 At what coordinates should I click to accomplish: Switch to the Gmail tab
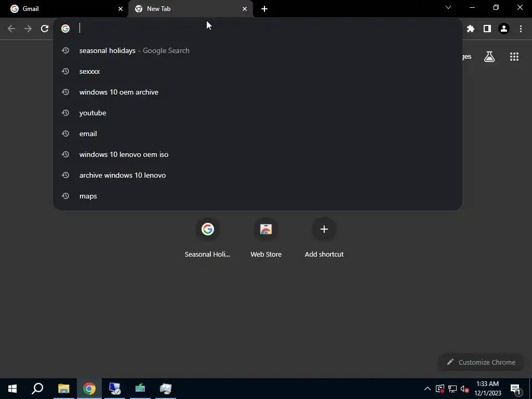click(x=64, y=9)
